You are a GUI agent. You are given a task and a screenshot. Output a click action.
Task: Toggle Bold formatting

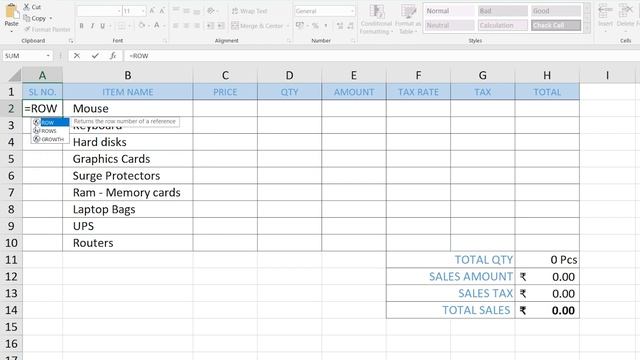pyautogui.click(x=82, y=26)
